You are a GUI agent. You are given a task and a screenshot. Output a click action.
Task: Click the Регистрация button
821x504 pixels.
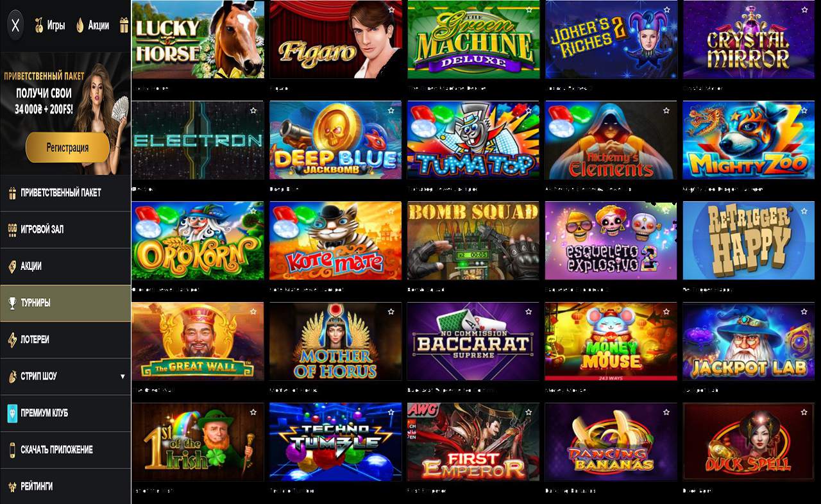point(67,147)
